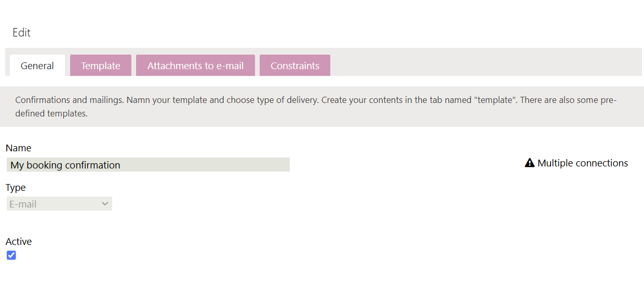The width and height of the screenshot is (644, 286).
Task: Select the Constraints tab
Action: [x=295, y=66]
